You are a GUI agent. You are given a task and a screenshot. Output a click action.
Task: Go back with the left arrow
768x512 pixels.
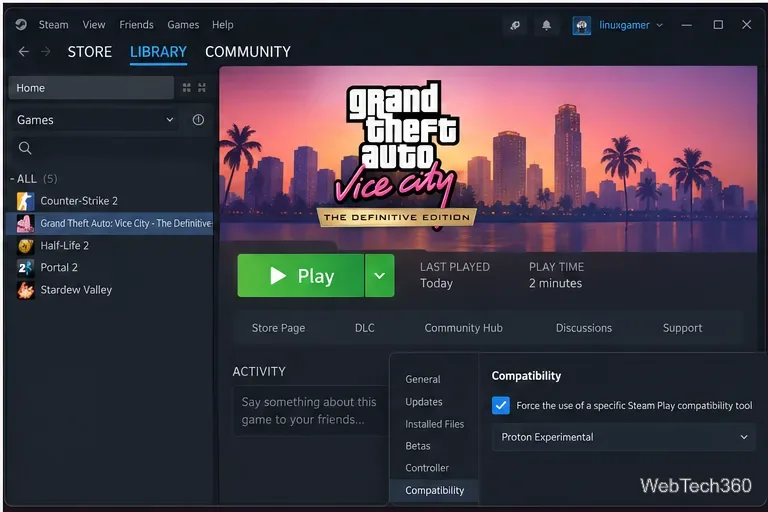[24, 51]
